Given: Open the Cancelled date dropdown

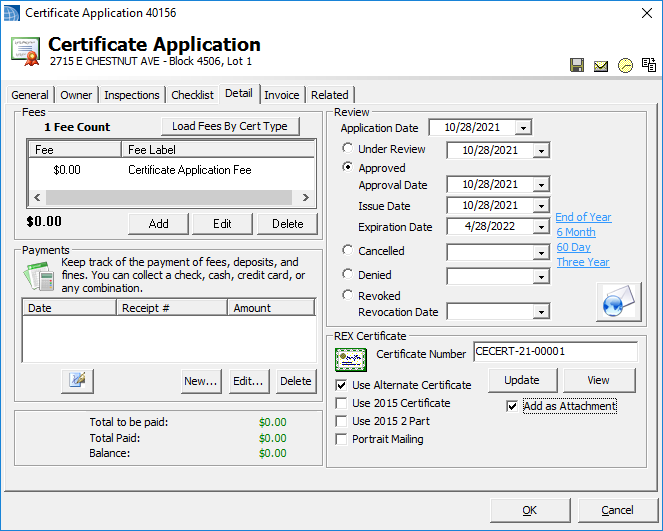Looking at the screenshot, I should 541,253.
